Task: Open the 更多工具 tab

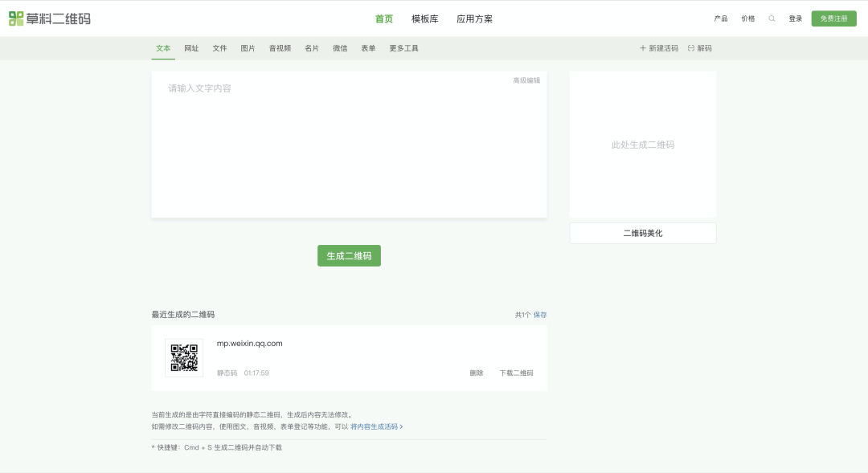Action: 403,48
